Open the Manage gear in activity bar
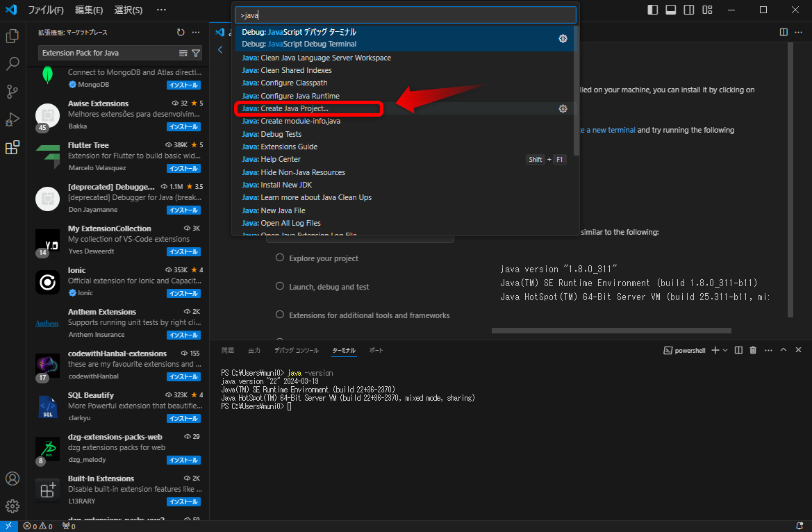The height and width of the screenshot is (532, 812). [x=13, y=506]
